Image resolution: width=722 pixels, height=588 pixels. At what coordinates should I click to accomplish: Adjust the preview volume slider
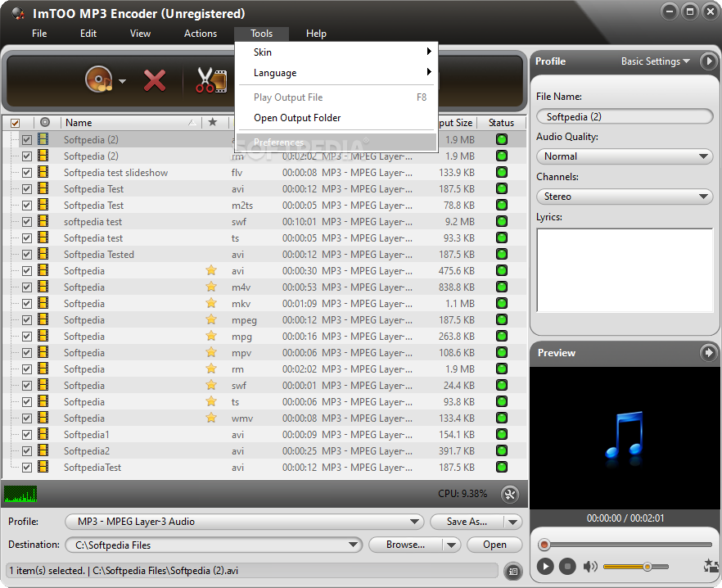[x=635, y=567]
